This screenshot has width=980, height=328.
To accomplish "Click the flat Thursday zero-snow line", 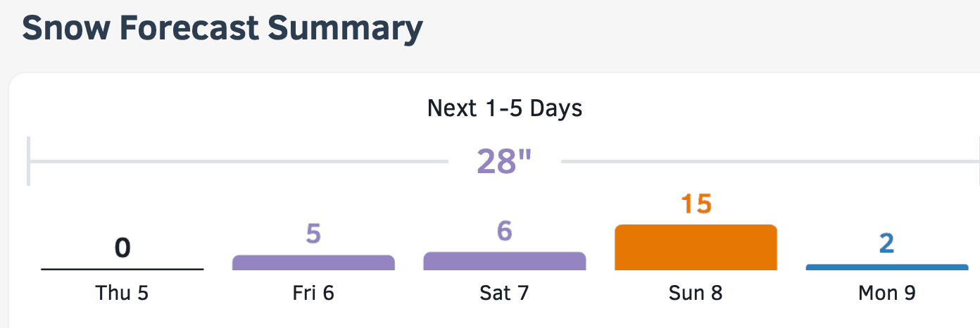I will [x=122, y=269].
